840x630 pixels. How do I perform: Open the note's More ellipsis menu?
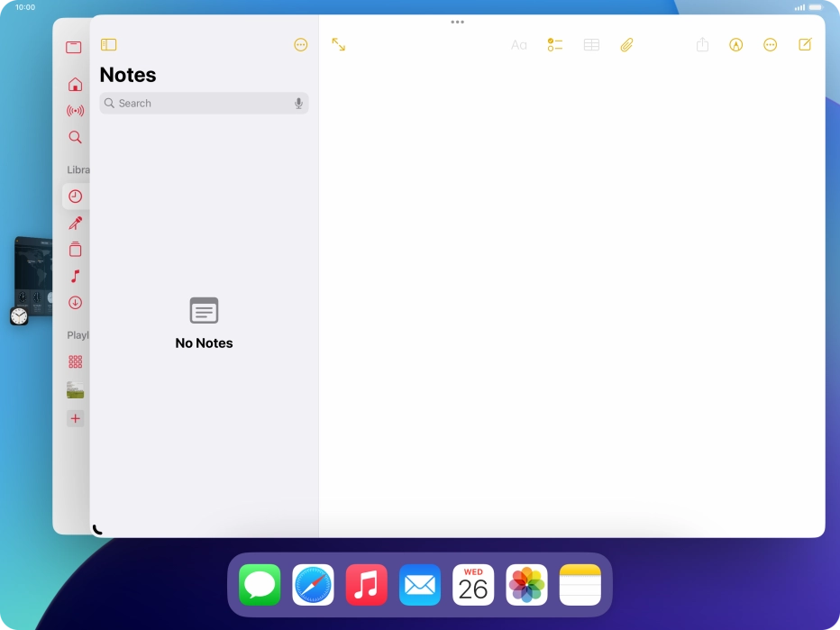[772, 44]
